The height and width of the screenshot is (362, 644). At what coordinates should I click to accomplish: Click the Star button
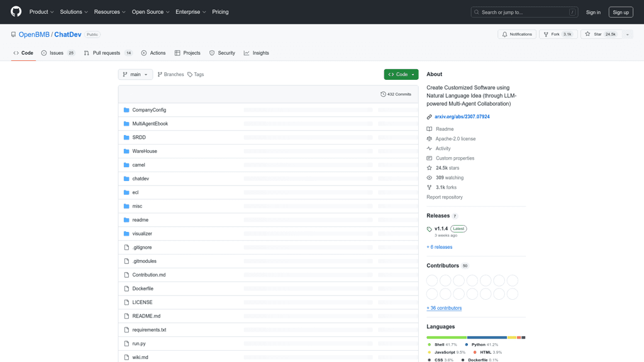[x=594, y=35]
